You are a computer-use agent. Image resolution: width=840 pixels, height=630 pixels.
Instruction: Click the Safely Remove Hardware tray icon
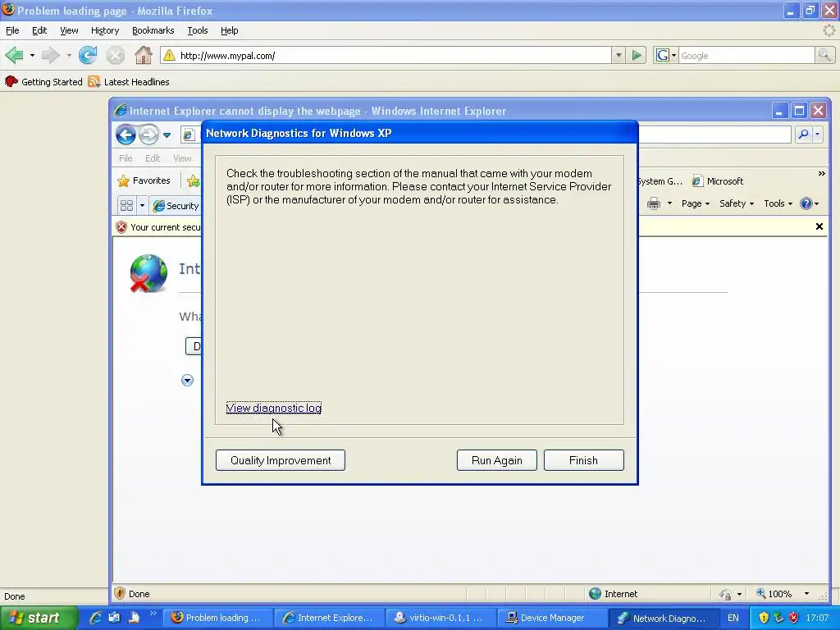coord(779,618)
